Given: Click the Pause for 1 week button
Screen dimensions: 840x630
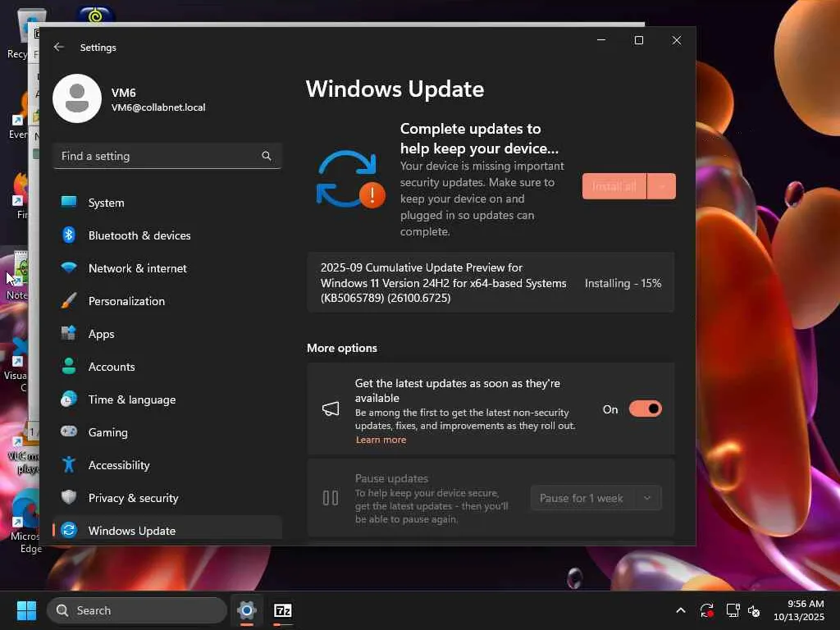Looking at the screenshot, I should point(582,498).
